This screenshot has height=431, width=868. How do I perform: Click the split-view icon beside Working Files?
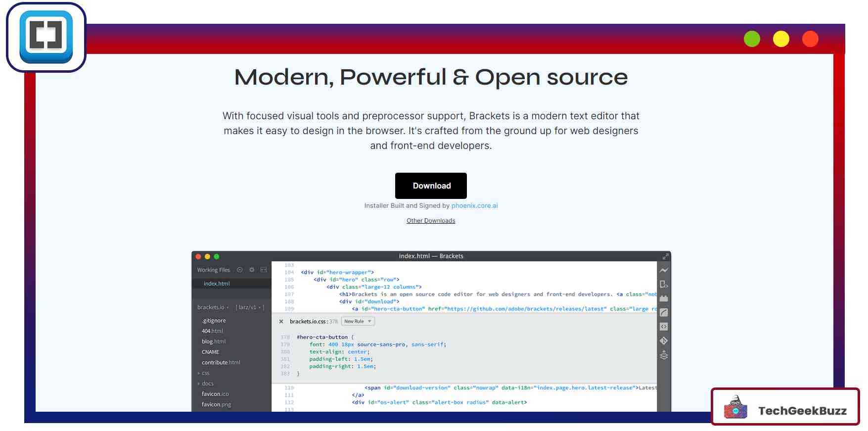(264, 270)
